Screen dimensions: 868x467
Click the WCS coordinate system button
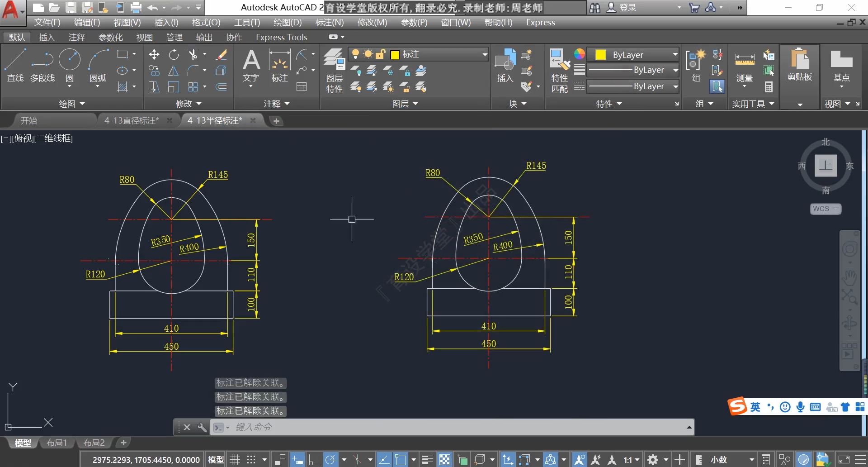coord(825,209)
